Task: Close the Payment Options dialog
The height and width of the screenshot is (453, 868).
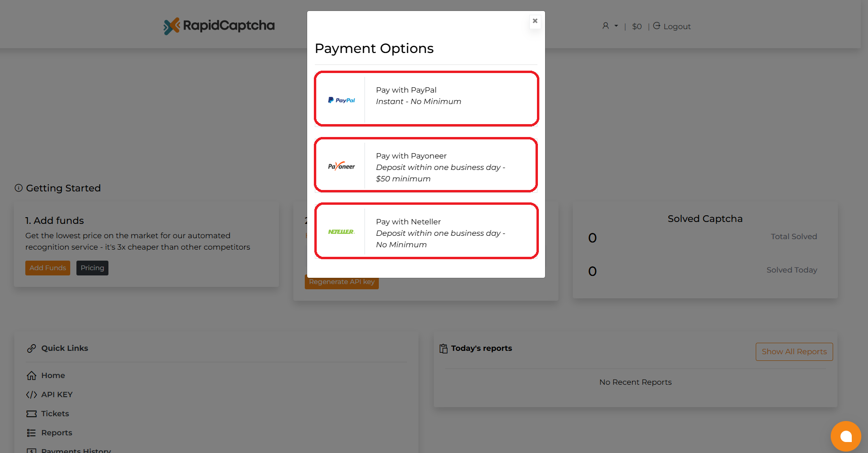Action: [535, 21]
